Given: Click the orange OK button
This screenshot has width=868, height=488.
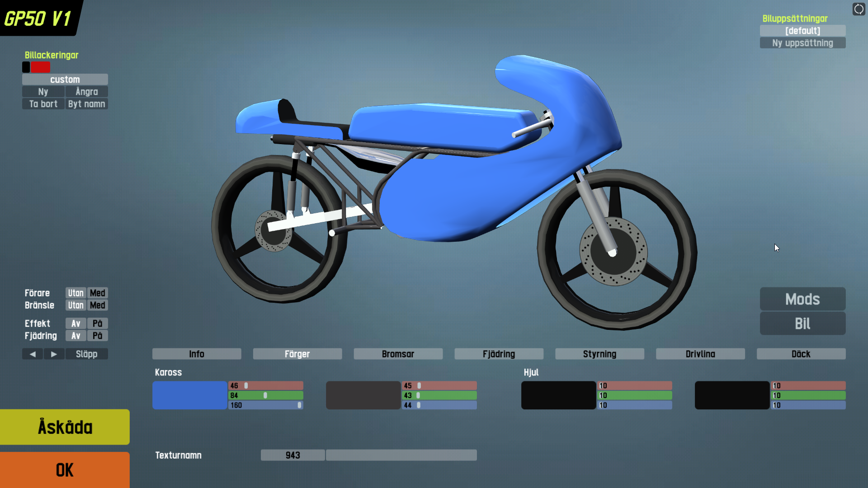Looking at the screenshot, I should click(65, 470).
